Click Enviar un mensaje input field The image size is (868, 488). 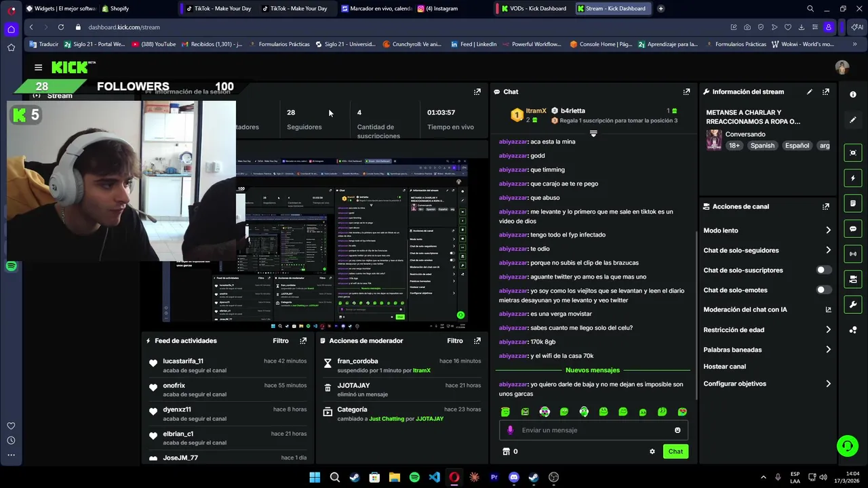click(x=594, y=430)
